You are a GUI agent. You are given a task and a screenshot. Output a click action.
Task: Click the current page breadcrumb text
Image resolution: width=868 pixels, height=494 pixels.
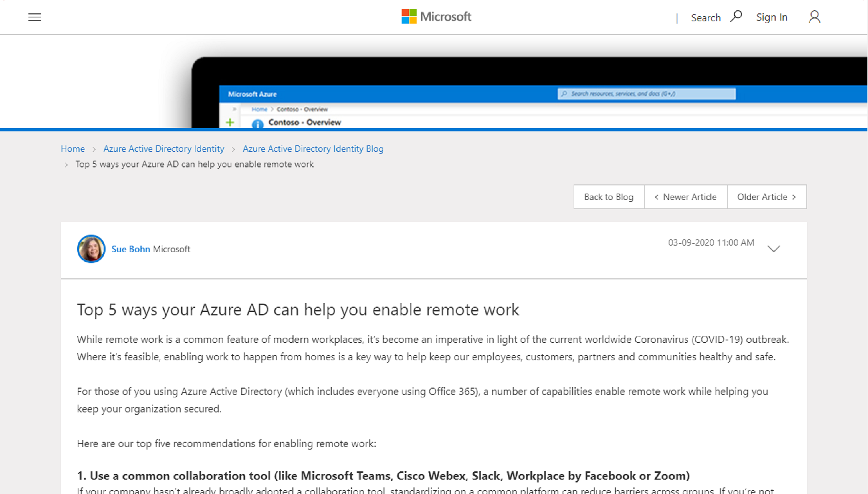(x=195, y=164)
